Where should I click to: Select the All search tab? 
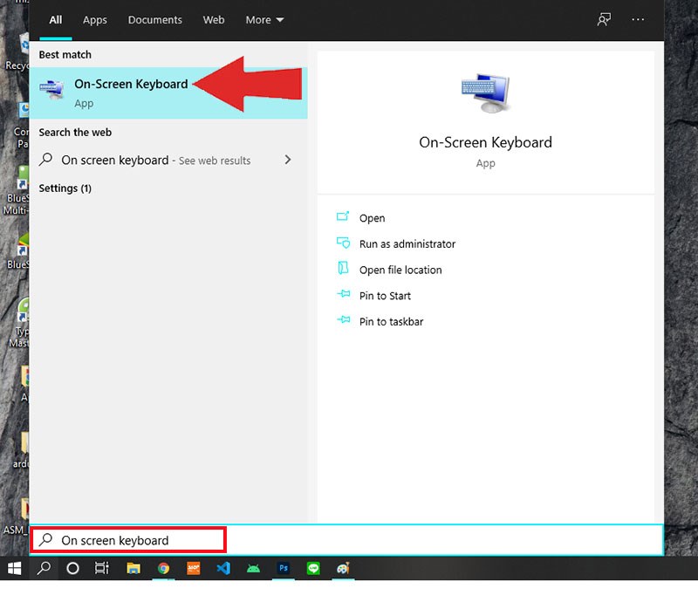(56, 20)
